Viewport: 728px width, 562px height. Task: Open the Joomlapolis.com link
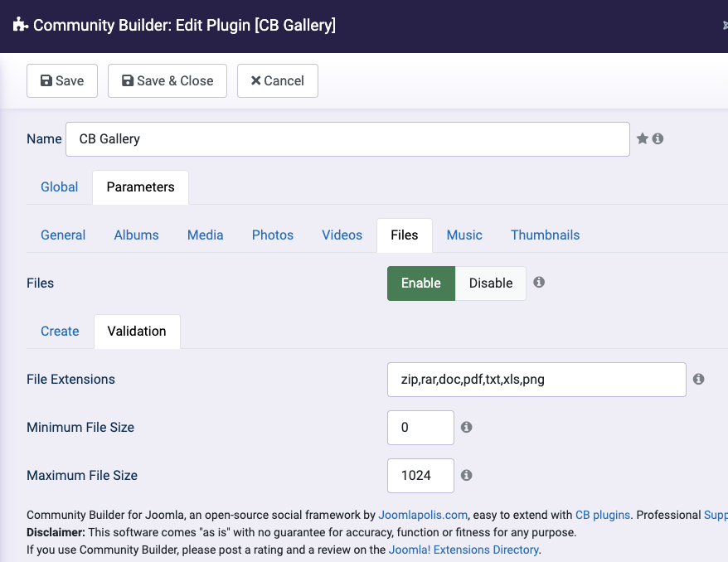click(423, 515)
